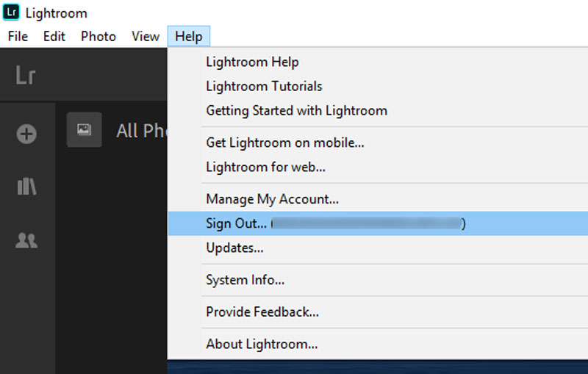
Task: Open the View menu
Action: (145, 36)
